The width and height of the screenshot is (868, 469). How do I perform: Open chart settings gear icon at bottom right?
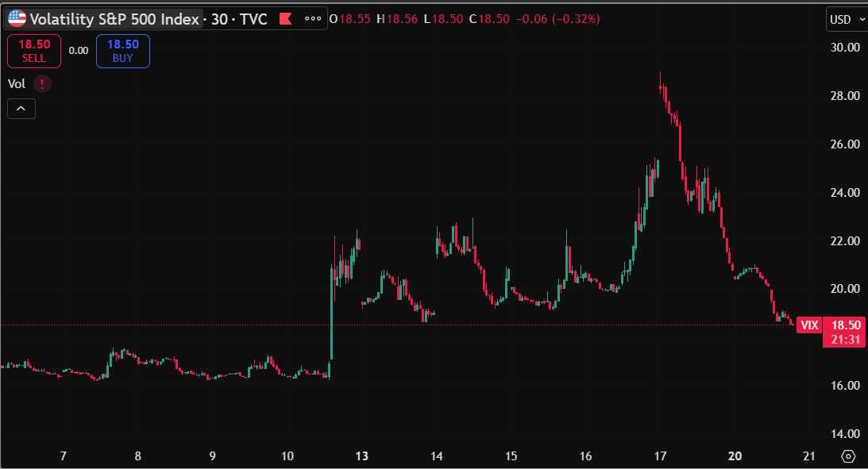click(x=848, y=456)
